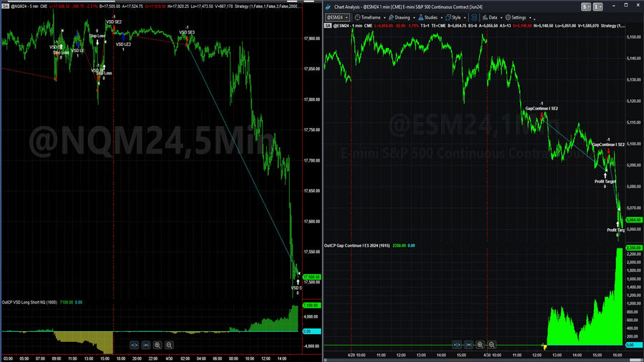Select the OutCP Gap Continue I ES 2024 label
Image resolution: width=644 pixels, height=362 pixels.
(357, 245)
